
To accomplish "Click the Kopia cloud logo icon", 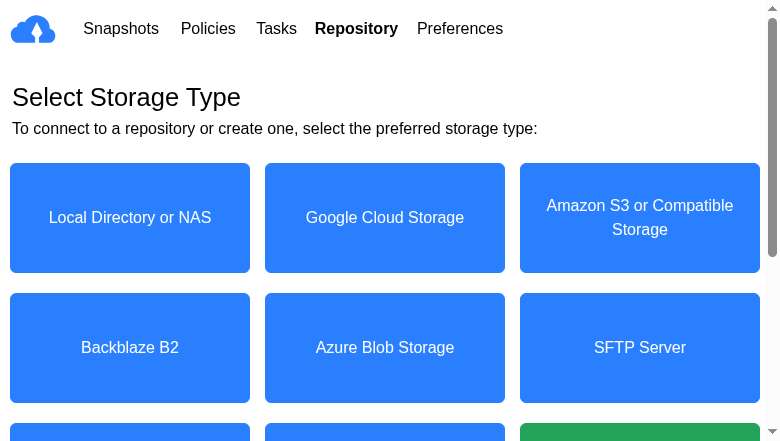I will pos(33,30).
